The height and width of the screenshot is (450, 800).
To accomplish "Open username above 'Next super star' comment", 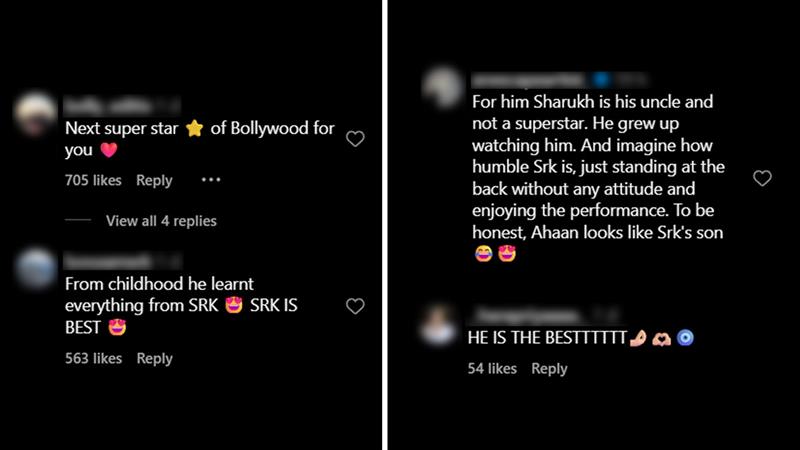I will click(x=108, y=106).
